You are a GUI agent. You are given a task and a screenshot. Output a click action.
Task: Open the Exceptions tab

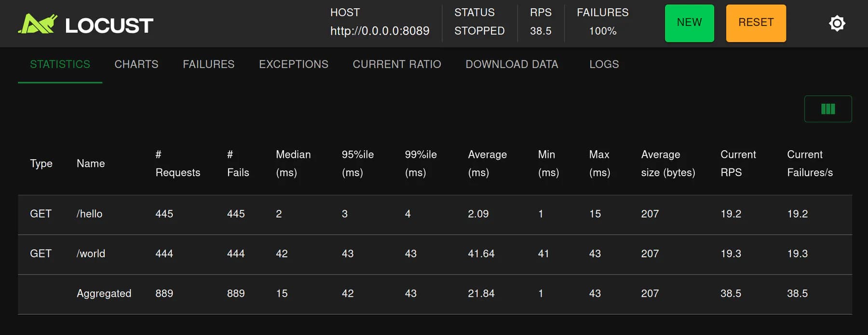[294, 65]
